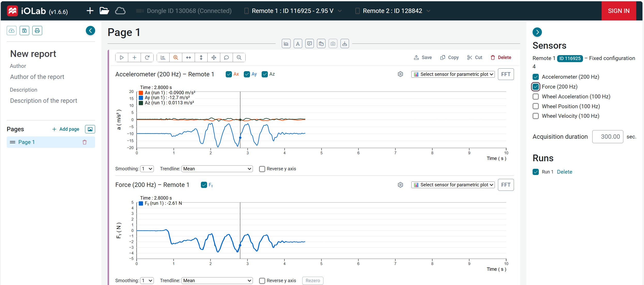Collapse the left report sidebar
Viewport: 644px width, 285px height.
coord(90,31)
